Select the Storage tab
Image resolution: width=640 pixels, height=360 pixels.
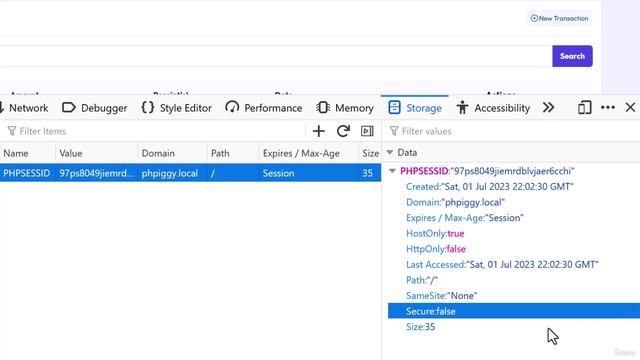pos(415,108)
